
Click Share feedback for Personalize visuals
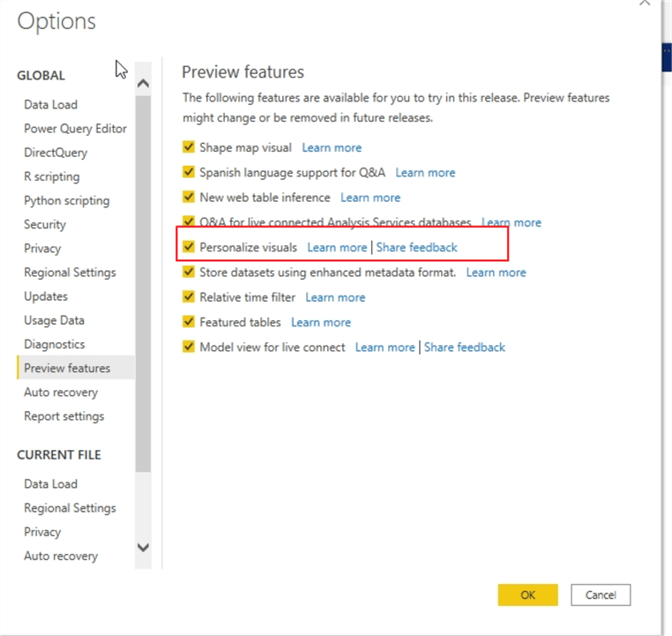416,248
